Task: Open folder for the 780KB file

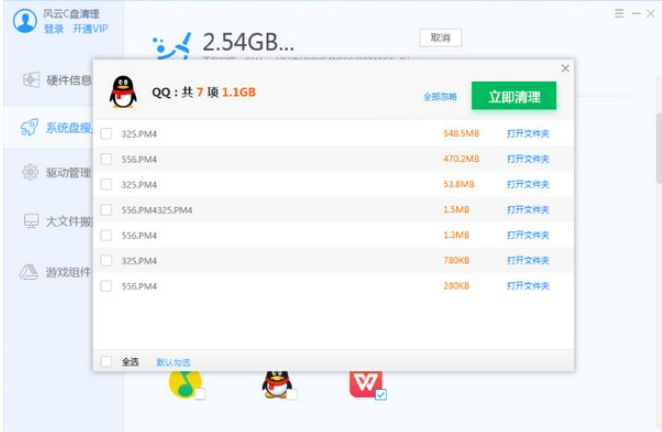Action: 528,261
